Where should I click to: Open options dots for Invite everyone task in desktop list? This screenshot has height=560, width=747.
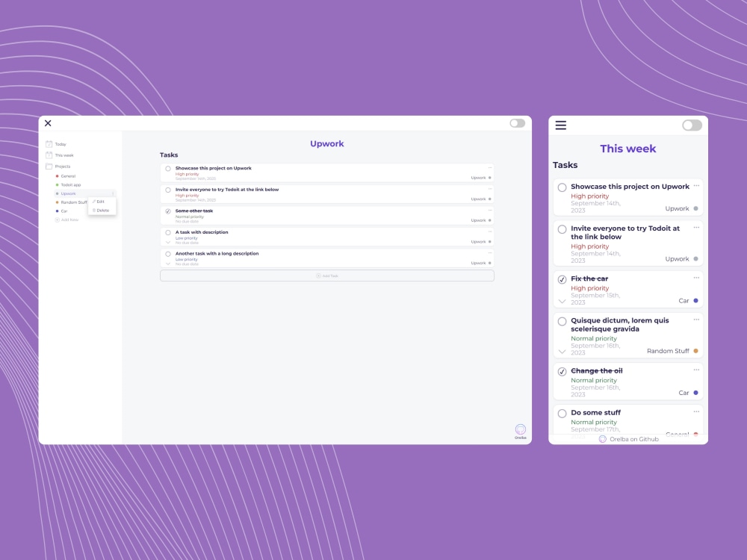coord(490,189)
